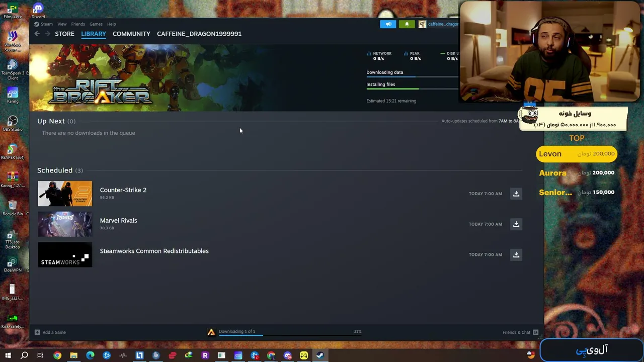Open the Marvel Rivals title link
Screen dimensions: 644x362
click(118, 221)
